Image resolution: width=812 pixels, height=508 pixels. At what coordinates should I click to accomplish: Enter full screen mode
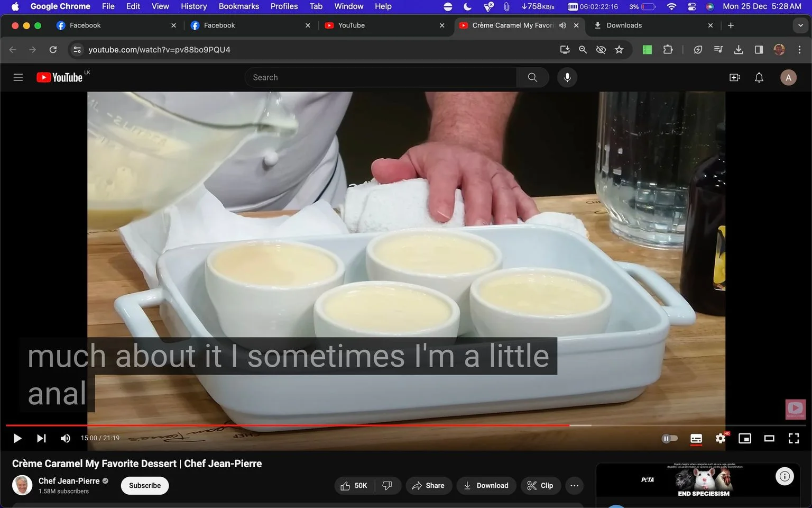pos(793,438)
